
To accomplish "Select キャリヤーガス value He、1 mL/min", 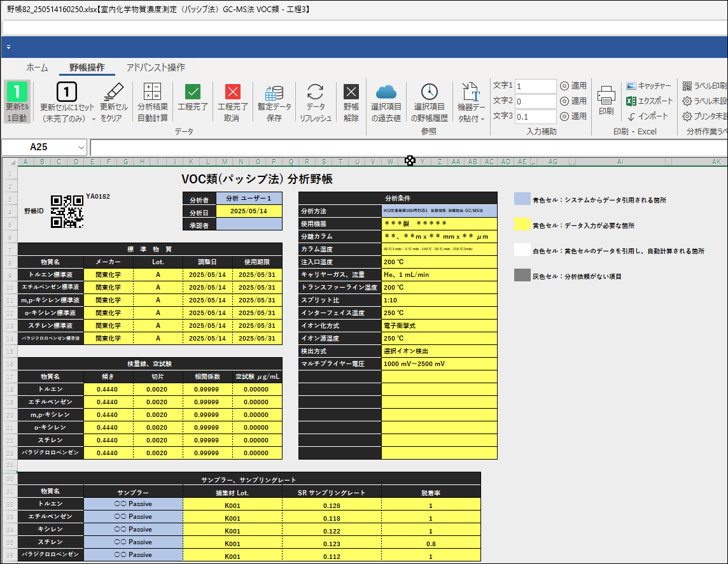I will point(439,274).
